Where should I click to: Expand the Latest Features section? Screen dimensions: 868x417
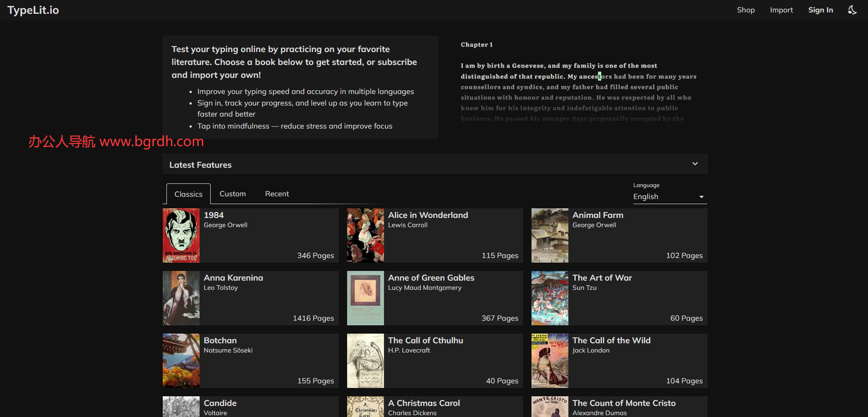[x=695, y=164]
